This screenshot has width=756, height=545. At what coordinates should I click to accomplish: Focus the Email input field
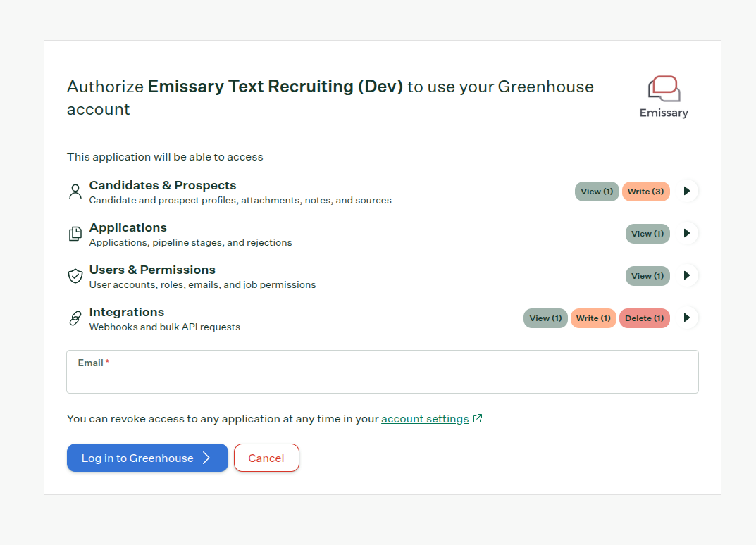[383, 372]
